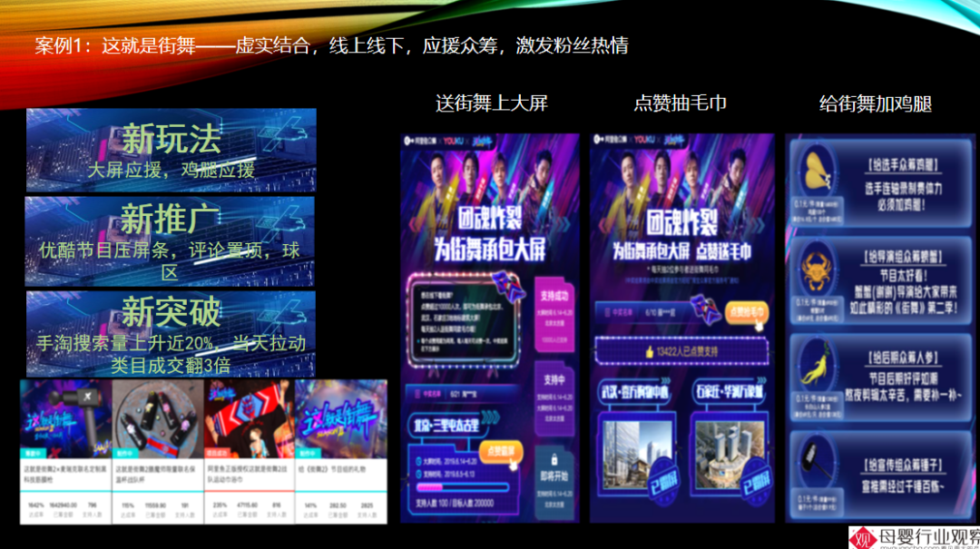
Task: Click the 2825 supporter count value
Action: click(x=367, y=505)
